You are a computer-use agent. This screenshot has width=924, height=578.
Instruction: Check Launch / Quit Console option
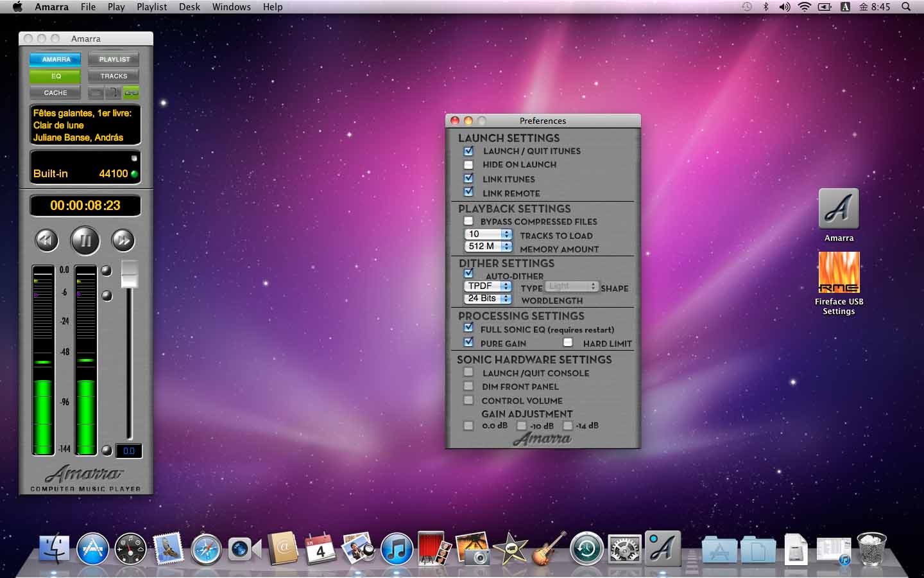coord(468,372)
